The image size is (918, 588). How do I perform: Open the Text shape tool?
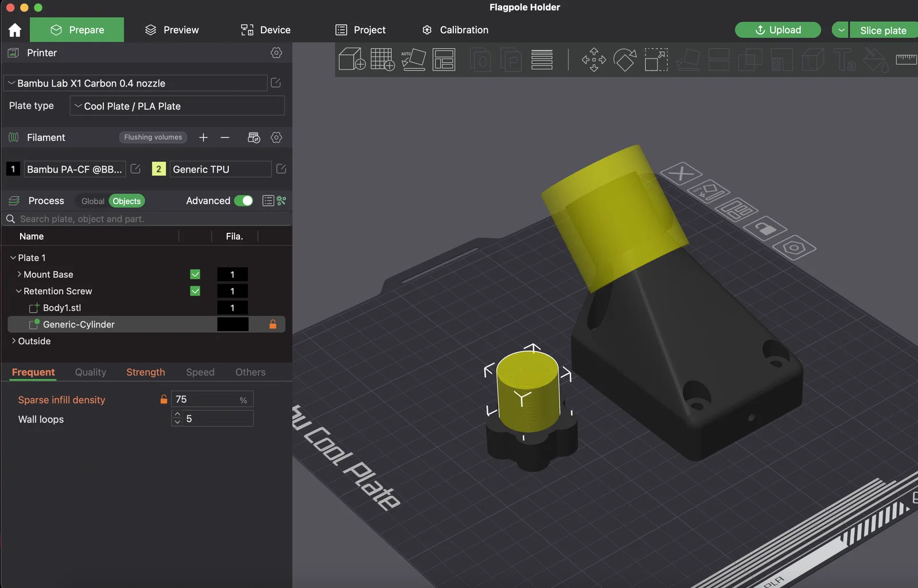(x=844, y=60)
